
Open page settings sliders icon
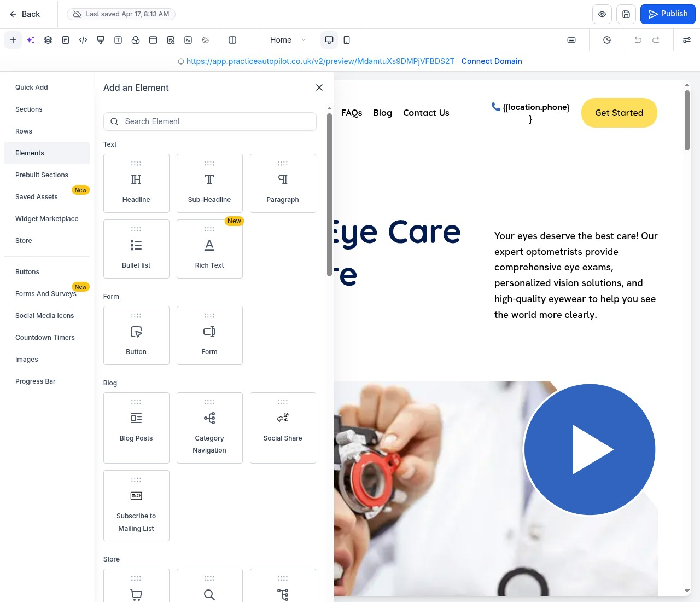click(x=687, y=40)
